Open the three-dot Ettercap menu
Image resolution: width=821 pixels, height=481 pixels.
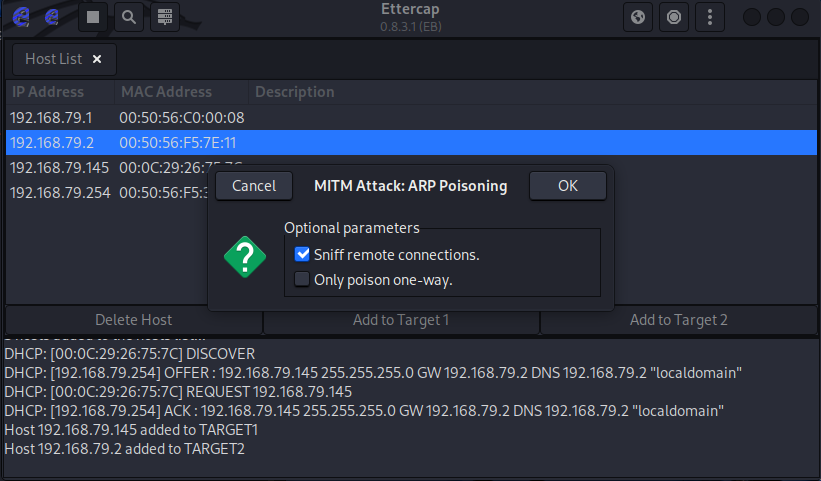point(709,17)
